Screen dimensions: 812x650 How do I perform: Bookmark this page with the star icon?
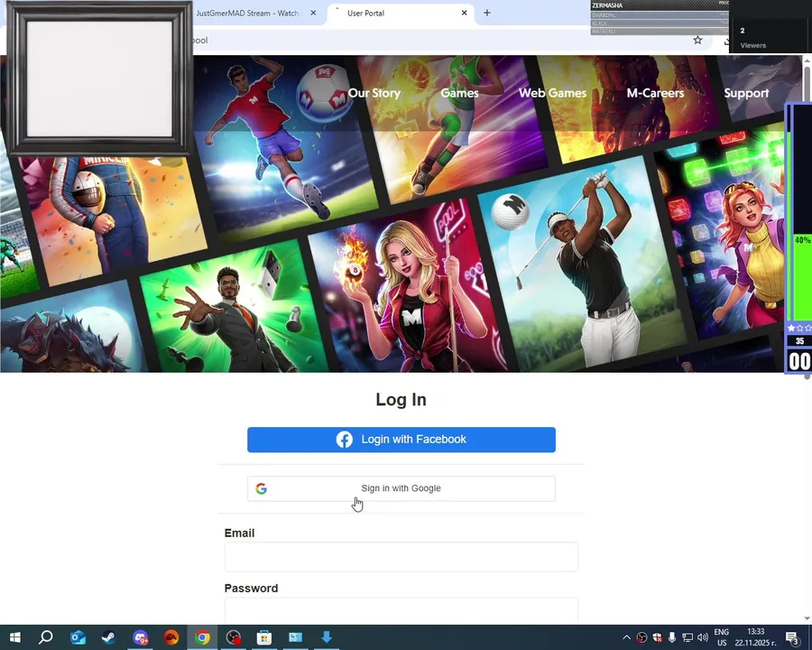tap(697, 41)
